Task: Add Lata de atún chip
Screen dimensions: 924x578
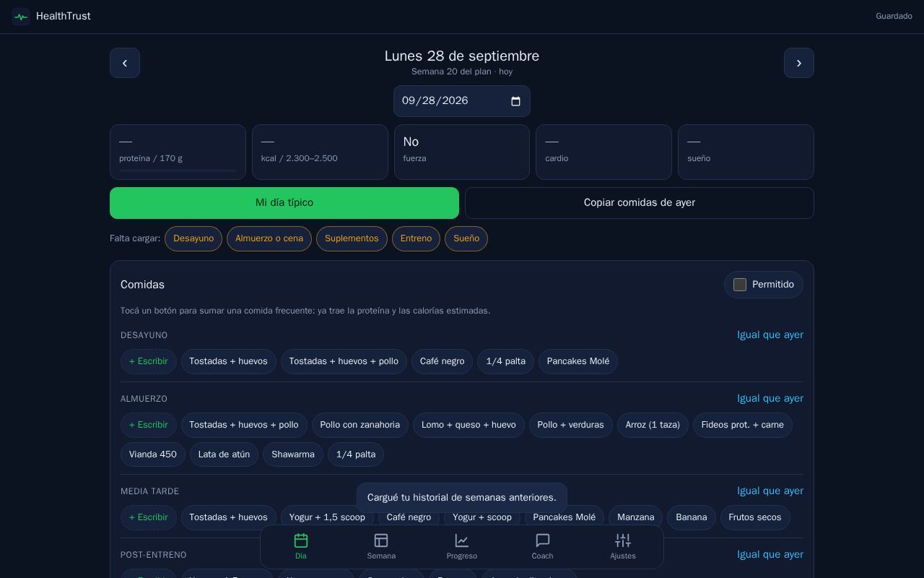Action: [224, 454]
